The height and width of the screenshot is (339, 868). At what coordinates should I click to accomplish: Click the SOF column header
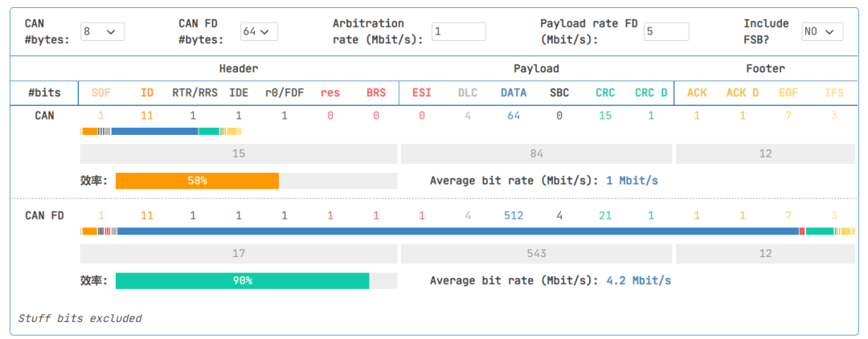(100, 93)
